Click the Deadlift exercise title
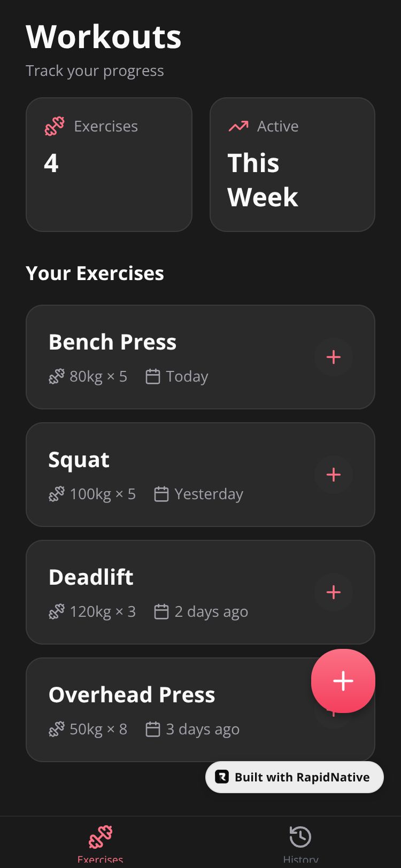Viewport: 401px width, 868px height. (91, 577)
